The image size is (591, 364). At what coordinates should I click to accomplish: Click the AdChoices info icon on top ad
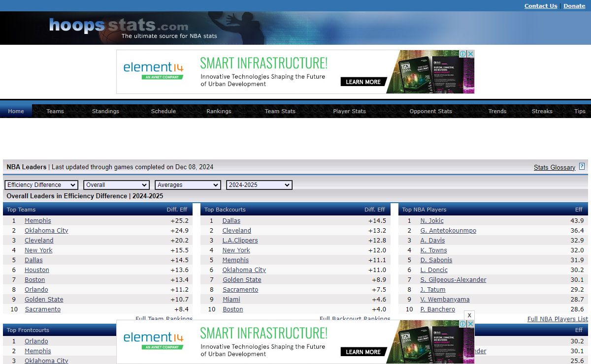click(x=463, y=54)
